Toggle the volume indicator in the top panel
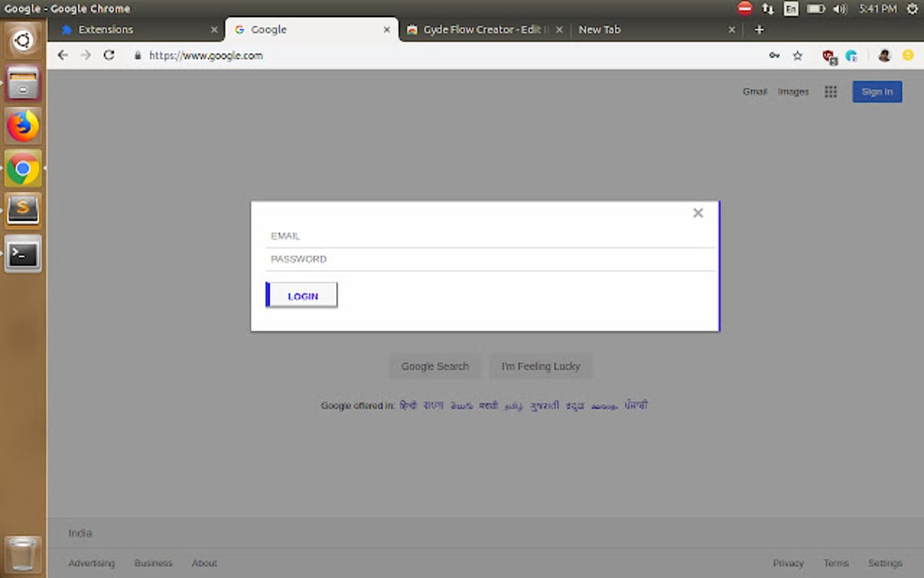924x578 pixels. click(838, 9)
